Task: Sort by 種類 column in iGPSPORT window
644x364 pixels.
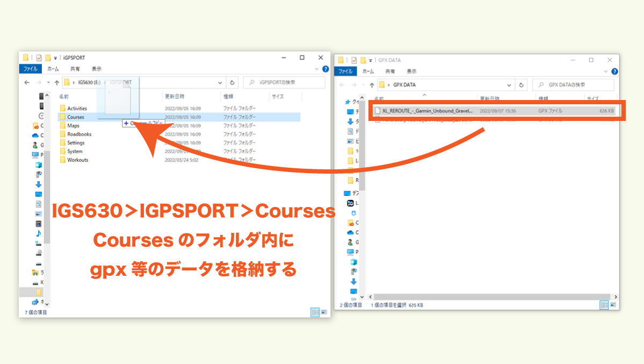Action: (x=228, y=96)
